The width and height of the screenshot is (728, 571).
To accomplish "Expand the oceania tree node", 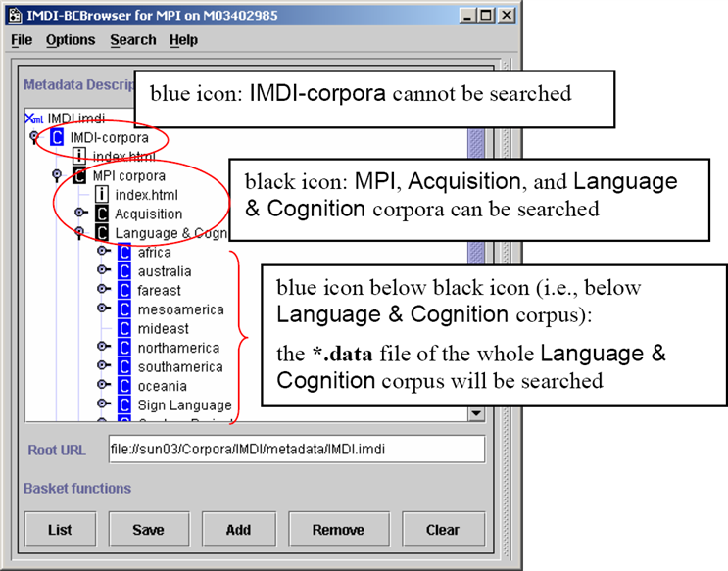I will pos(103,384).
